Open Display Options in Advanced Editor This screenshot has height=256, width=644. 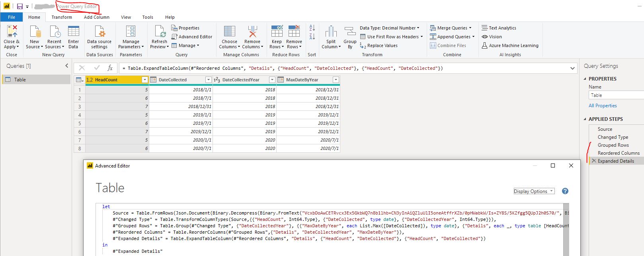pos(534,191)
